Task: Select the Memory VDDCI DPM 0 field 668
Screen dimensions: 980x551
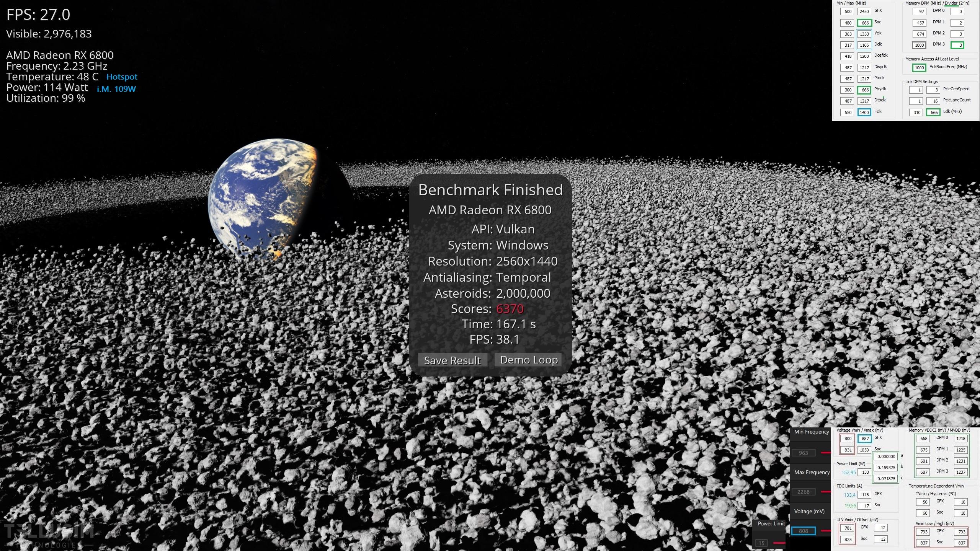Action: coord(923,439)
